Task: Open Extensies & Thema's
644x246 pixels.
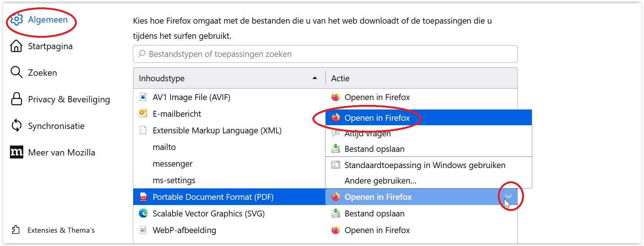Action: pos(61,230)
